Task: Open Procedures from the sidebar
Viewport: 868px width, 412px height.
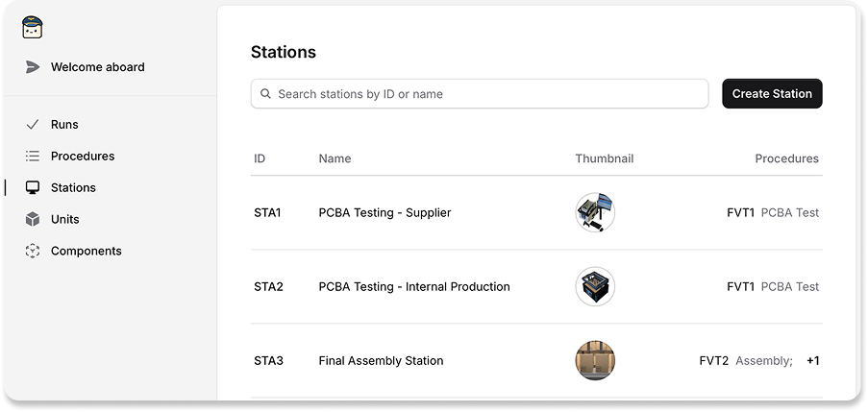Action: [x=83, y=156]
